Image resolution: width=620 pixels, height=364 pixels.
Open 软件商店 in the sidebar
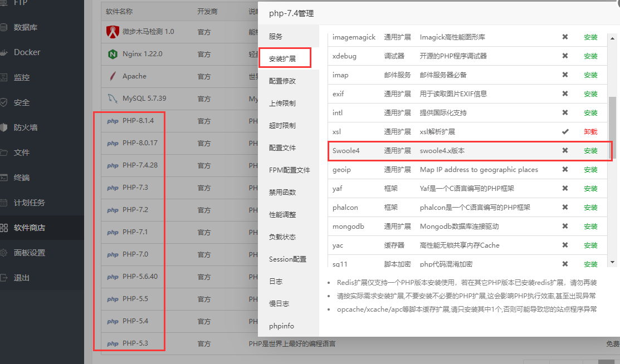[30, 228]
